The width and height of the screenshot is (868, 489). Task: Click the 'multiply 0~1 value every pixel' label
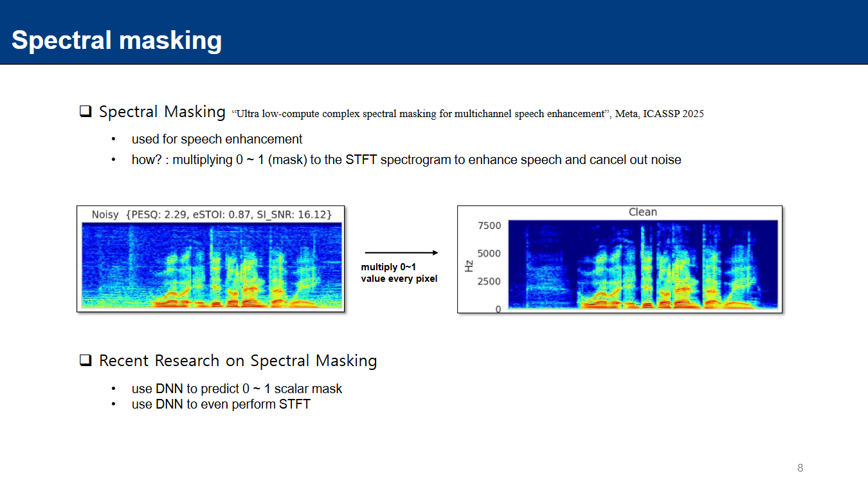[x=399, y=273]
